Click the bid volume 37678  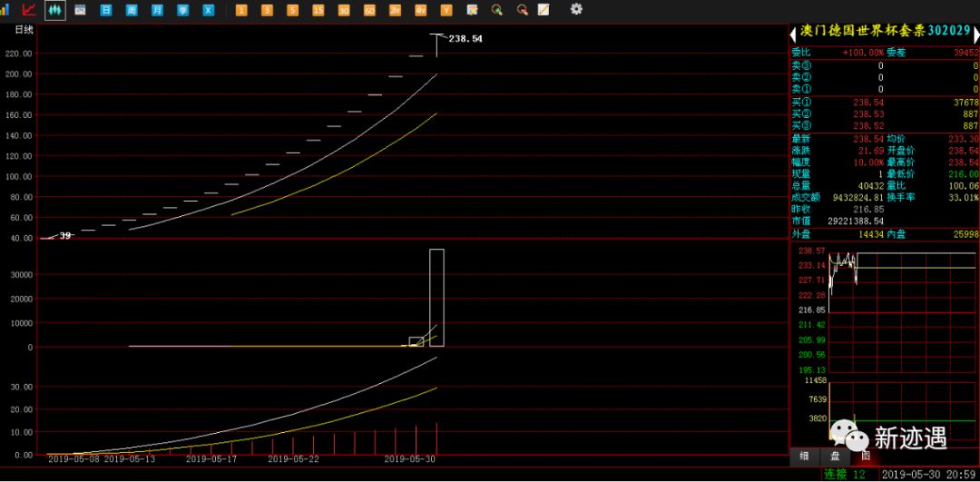tap(966, 102)
